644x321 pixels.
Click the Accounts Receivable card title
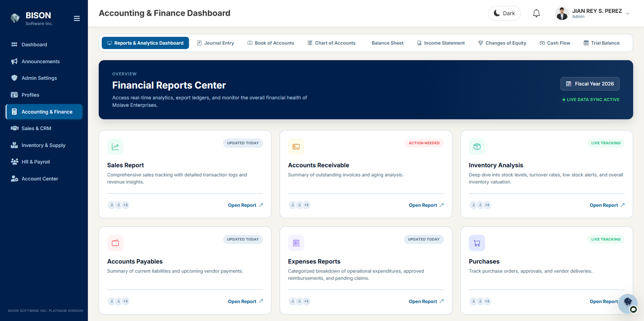click(x=318, y=165)
